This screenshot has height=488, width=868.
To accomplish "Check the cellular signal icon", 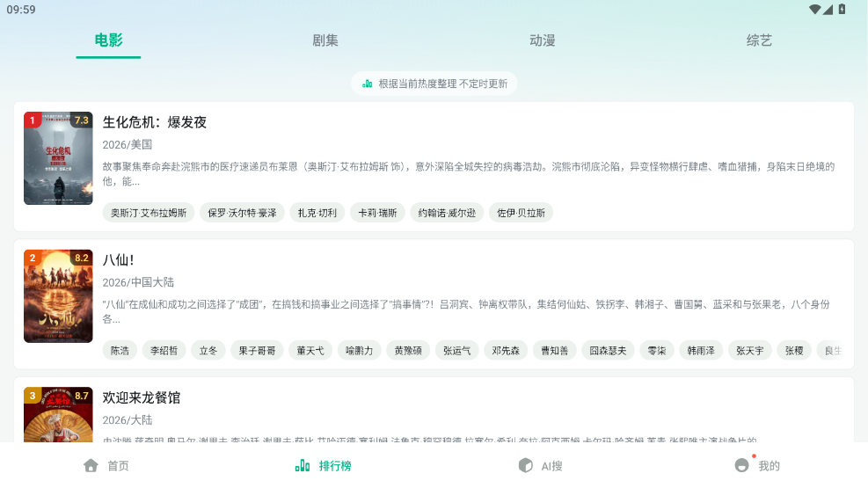I will click(x=828, y=10).
